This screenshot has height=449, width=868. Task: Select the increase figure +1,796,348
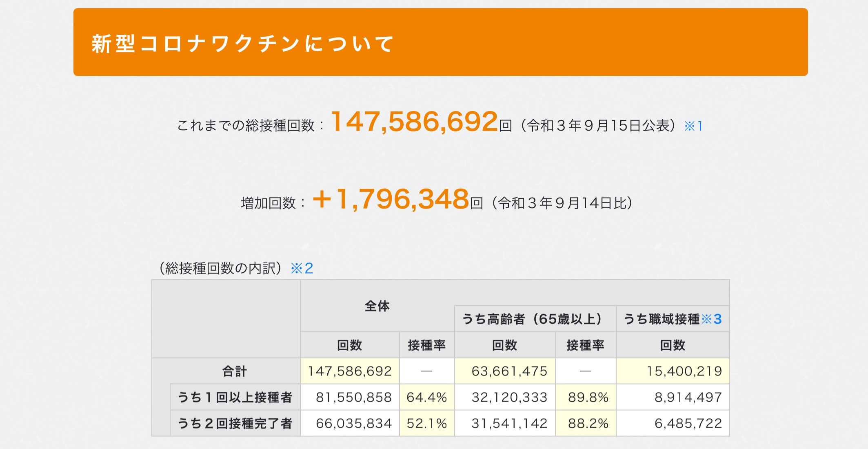(x=391, y=199)
